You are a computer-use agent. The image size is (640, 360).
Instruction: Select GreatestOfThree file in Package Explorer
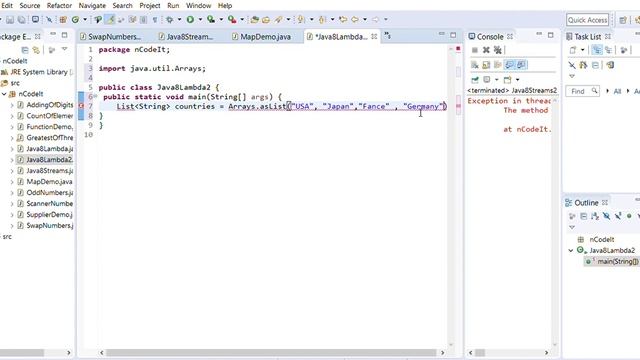point(49,138)
